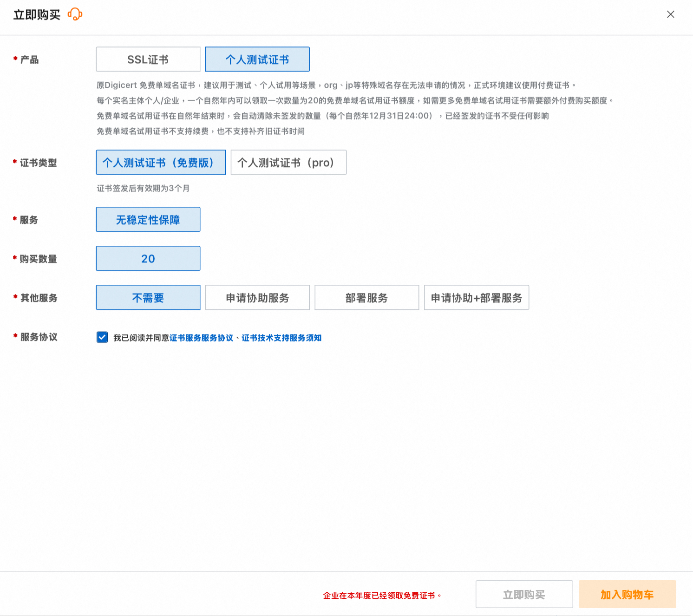Choose 申请协助服务 option
Screen dimensions: 693x616
pyautogui.click(x=257, y=297)
